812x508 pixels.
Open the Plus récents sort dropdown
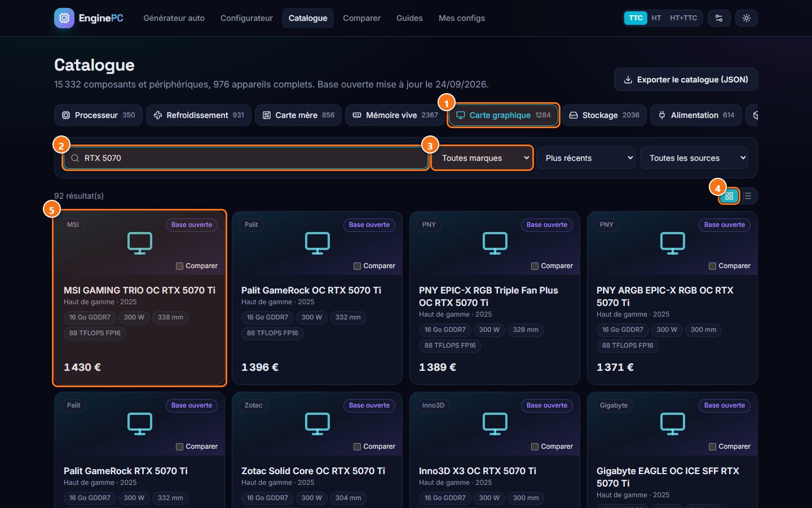[586, 158]
